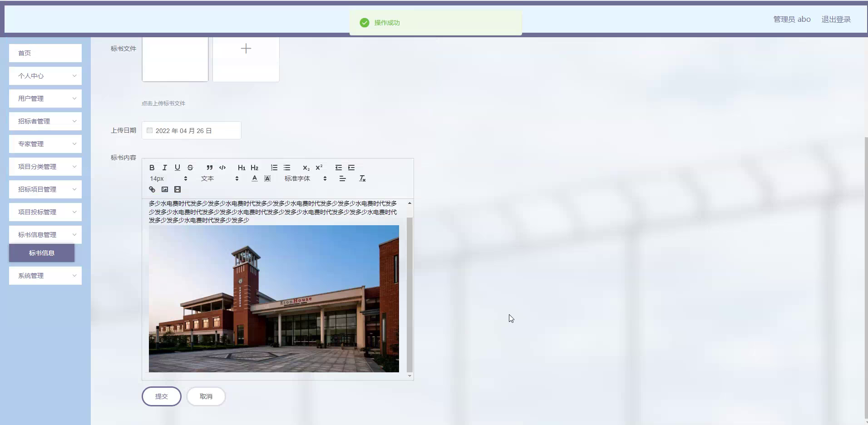
Task: Click the 点击上传标书文件 hint text
Action: tap(163, 104)
